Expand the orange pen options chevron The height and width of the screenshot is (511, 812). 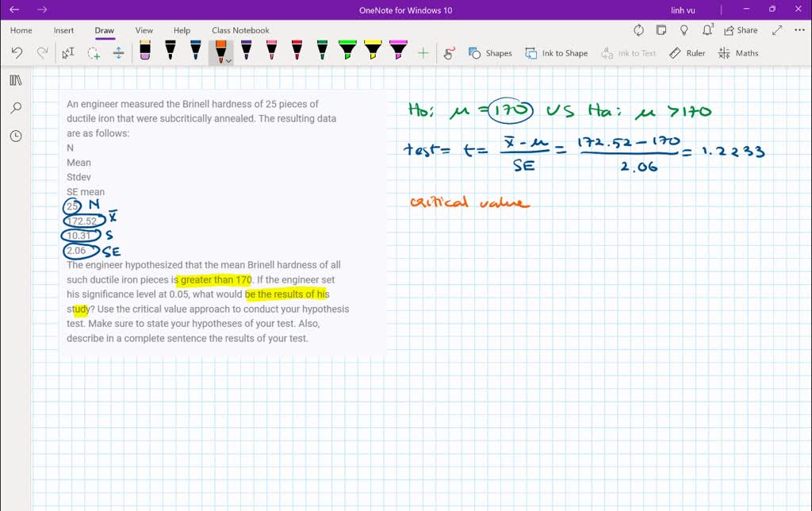pyautogui.click(x=229, y=60)
